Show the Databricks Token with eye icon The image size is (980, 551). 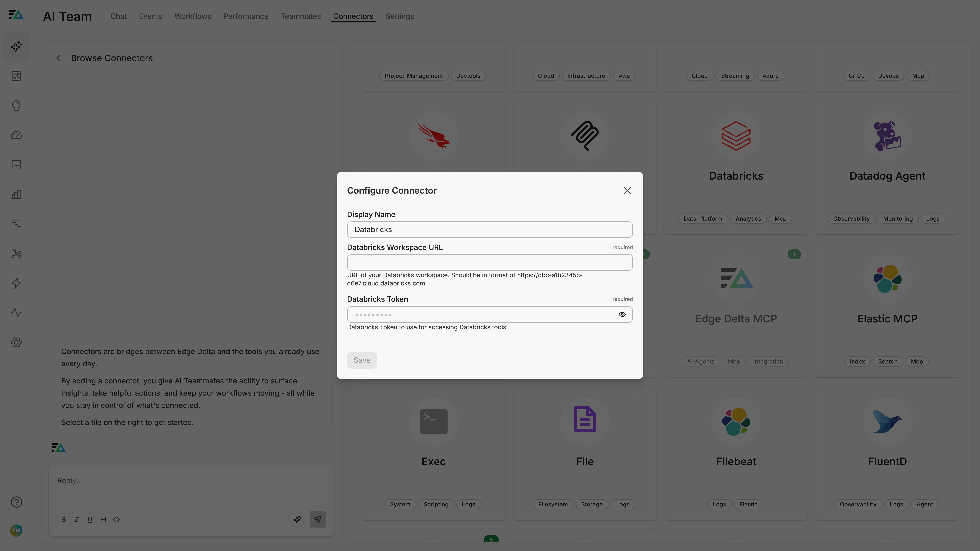click(622, 315)
